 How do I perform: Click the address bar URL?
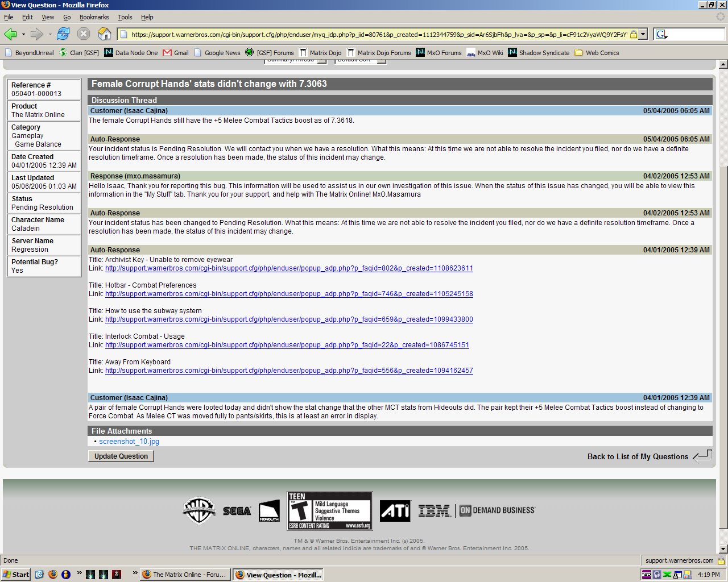(x=379, y=35)
